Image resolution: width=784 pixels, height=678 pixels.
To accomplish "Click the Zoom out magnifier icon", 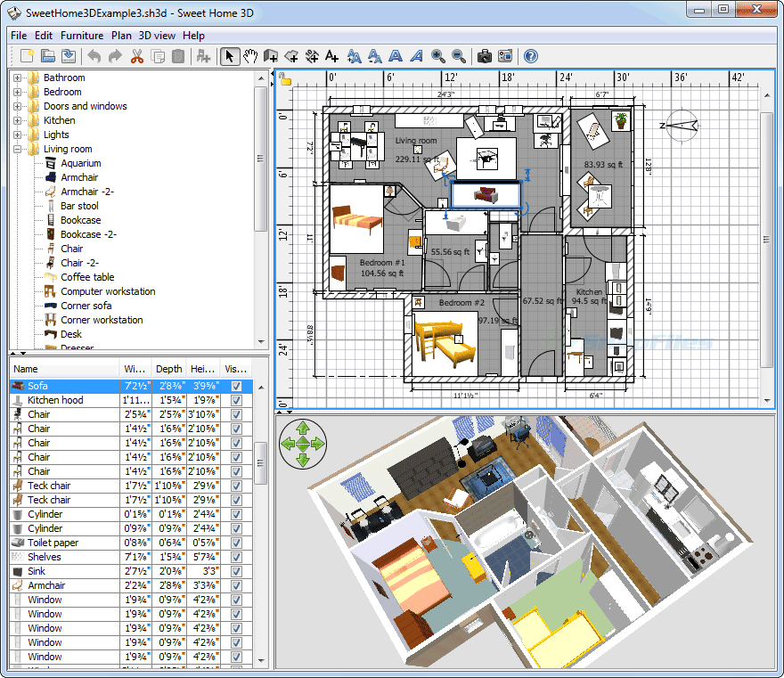I will [x=459, y=56].
